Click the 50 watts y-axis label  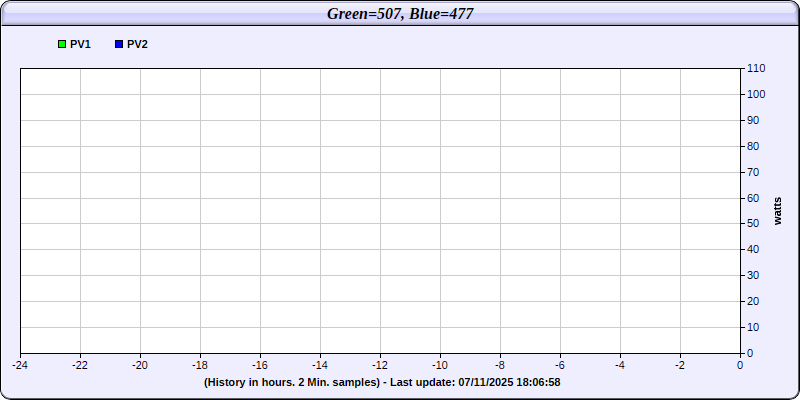[753, 224]
